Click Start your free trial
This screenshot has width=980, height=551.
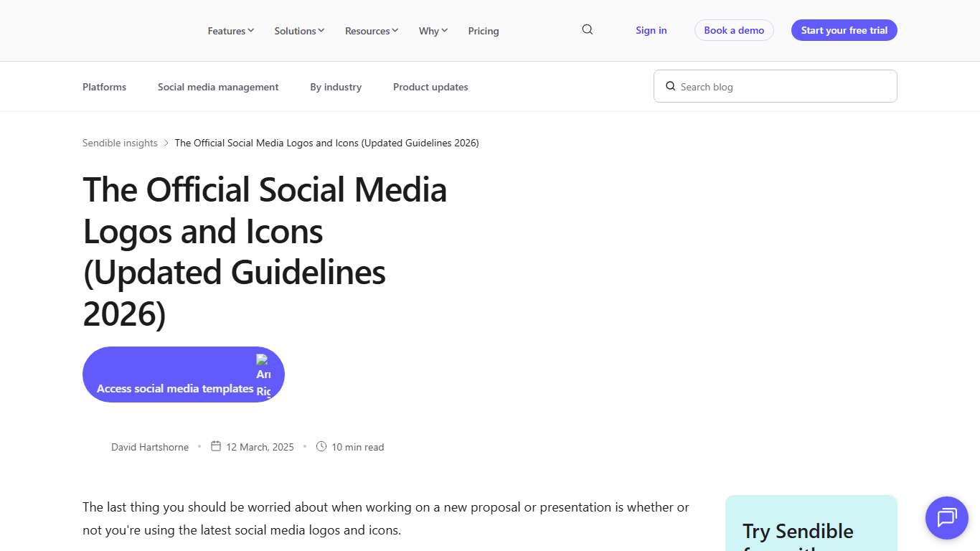844,30
